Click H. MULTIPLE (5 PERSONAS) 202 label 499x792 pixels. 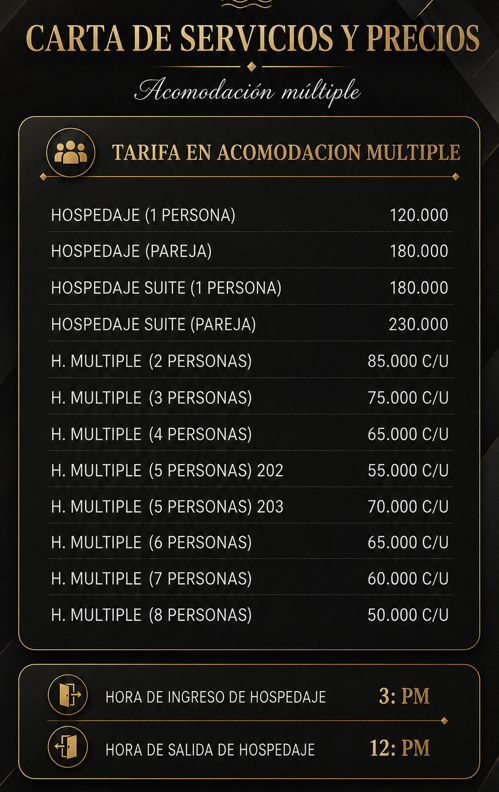(x=167, y=470)
